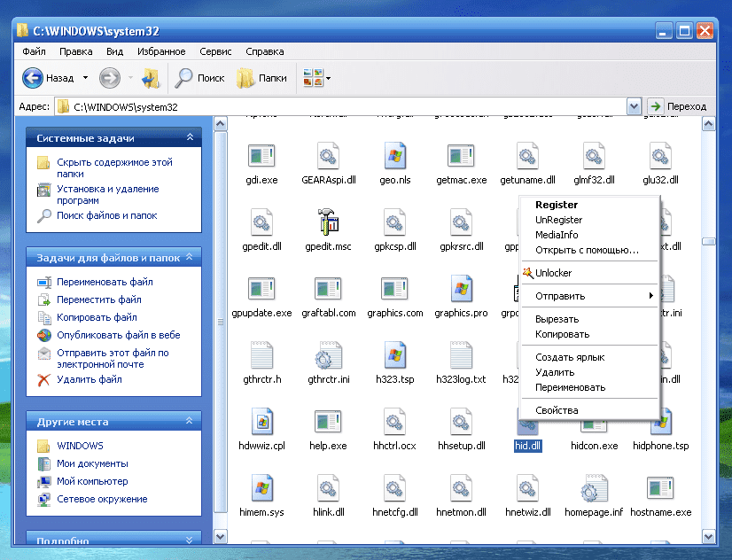Image resolution: width=732 pixels, height=560 pixels.
Task: Expand the Отправить submenu
Action: (x=589, y=296)
